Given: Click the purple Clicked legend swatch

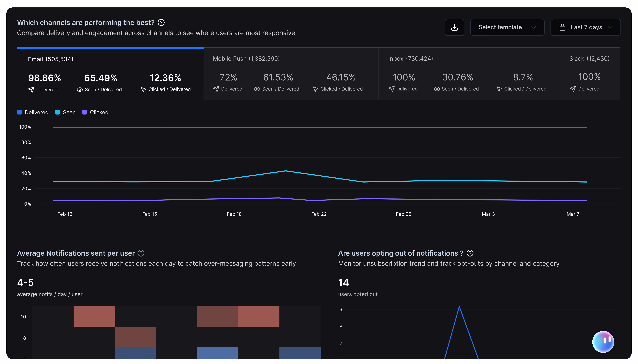Looking at the screenshot, I should (85, 112).
